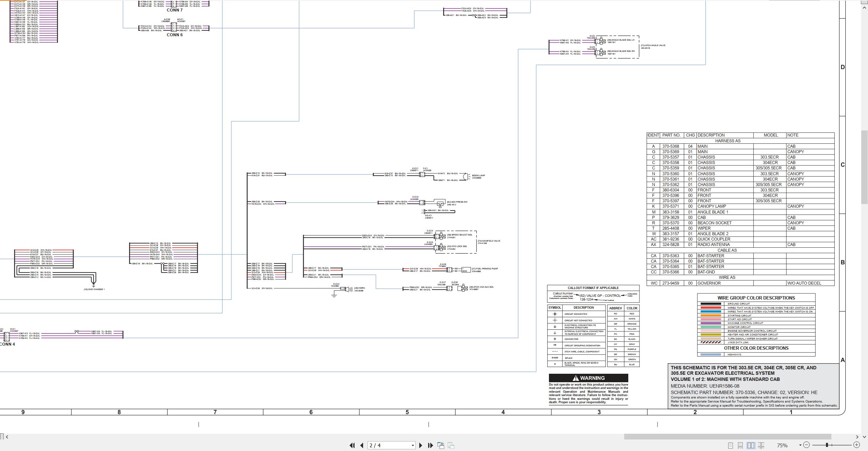Viewport: 868px width, 451px height.
Task: Click the WIRE GROUP COLOR DESCRIPTIONS title
Action: click(x=756, y=298)
